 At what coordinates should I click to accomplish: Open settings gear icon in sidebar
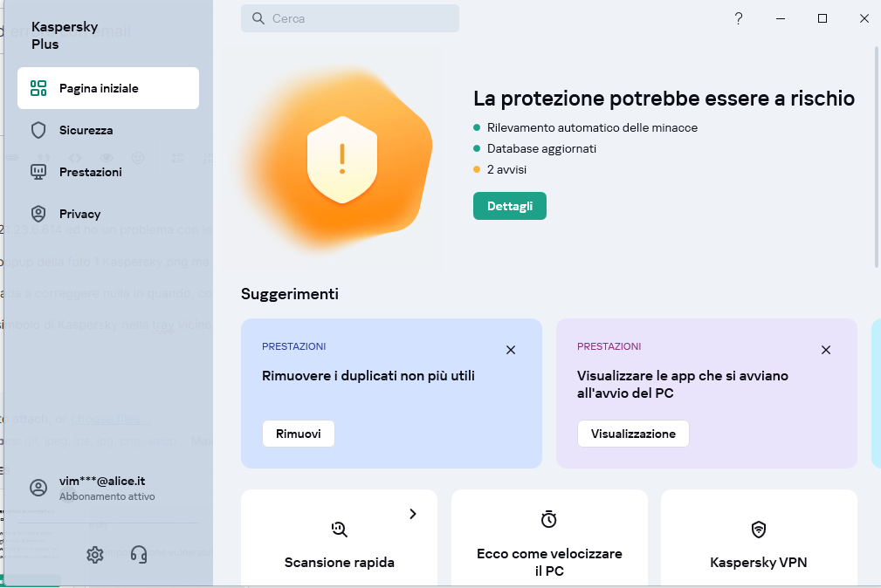[x=95, y=554]
